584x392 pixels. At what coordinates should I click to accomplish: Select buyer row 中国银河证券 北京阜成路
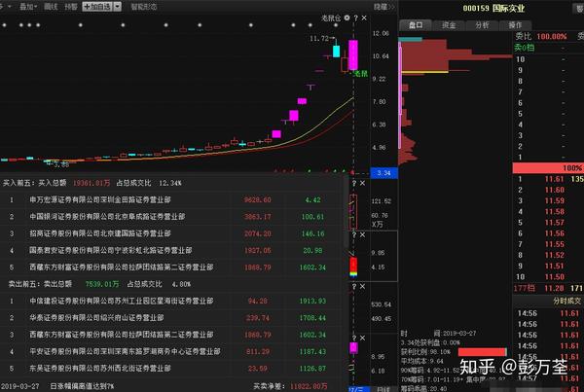(x=171, y=217)
